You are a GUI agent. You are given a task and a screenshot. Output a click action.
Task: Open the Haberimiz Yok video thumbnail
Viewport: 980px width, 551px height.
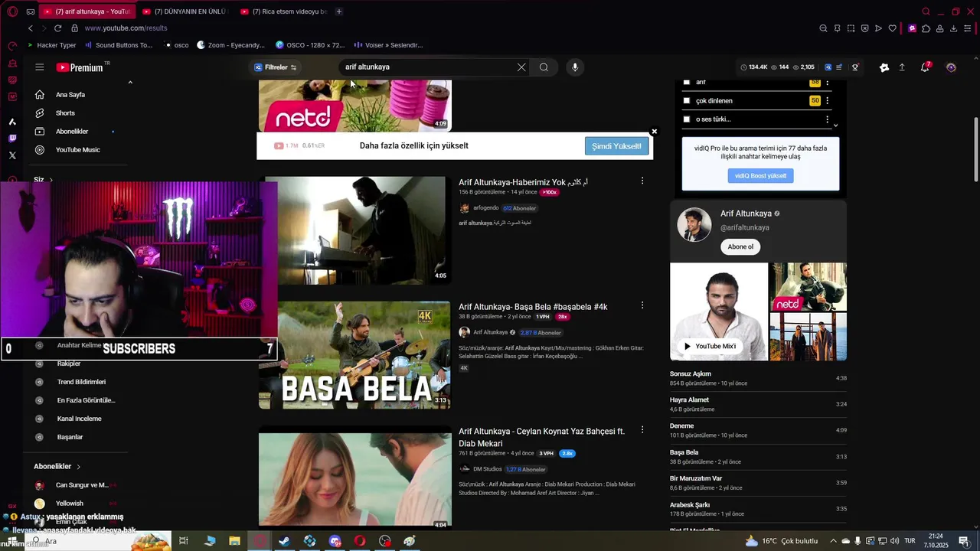coord(354,230)
